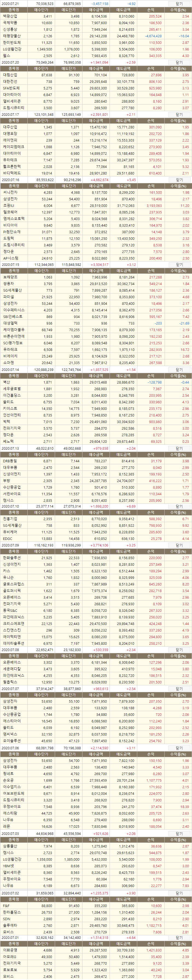Close the 2020.07.08 trade list
This screenshot has width=192, height=980.
click(x=179, y=650)
